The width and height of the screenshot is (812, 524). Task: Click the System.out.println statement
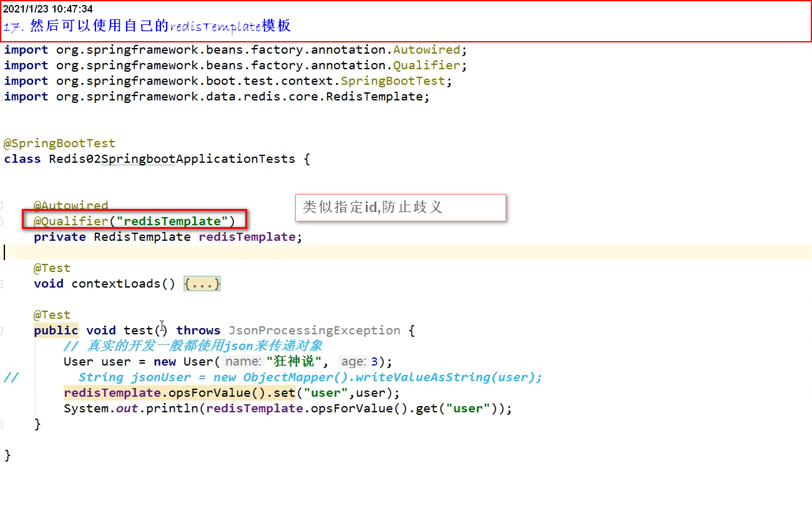tap(288, 409)
